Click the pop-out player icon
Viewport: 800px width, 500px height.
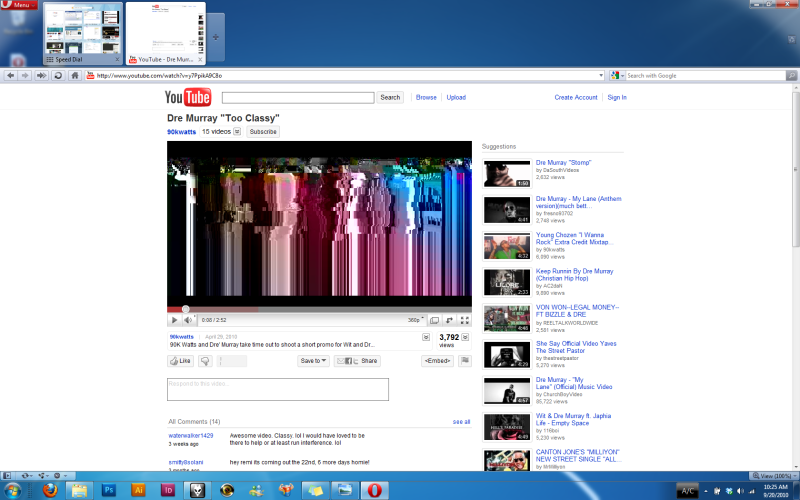[x=449, y=320]
